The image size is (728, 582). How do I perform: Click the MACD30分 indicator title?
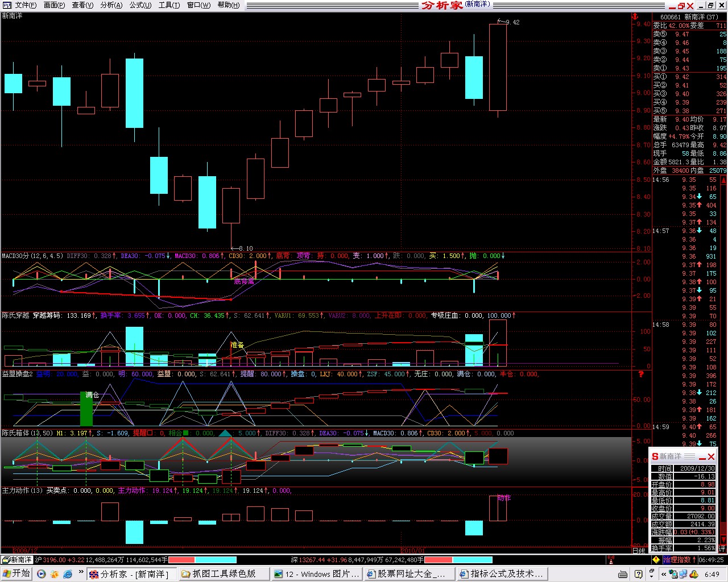coord(16,256)
